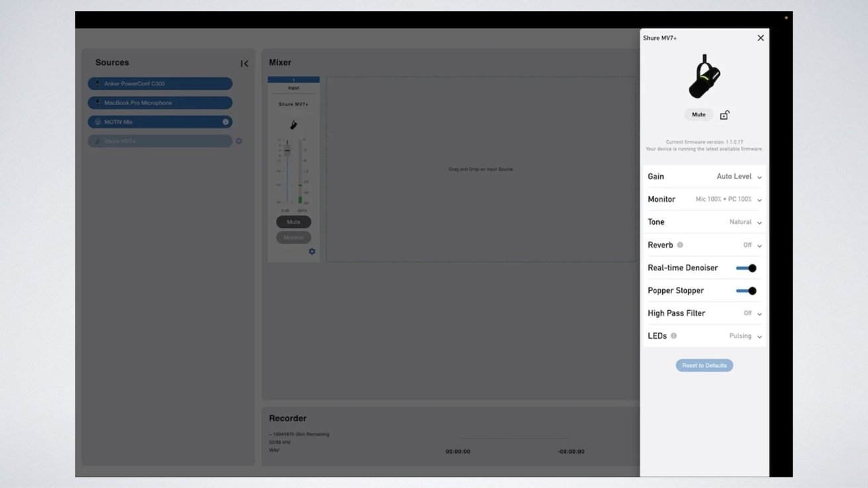This screenshot has width=868, height=488.
Task: Select the MOTIV Mix source
Action: (x=160, y=122)
